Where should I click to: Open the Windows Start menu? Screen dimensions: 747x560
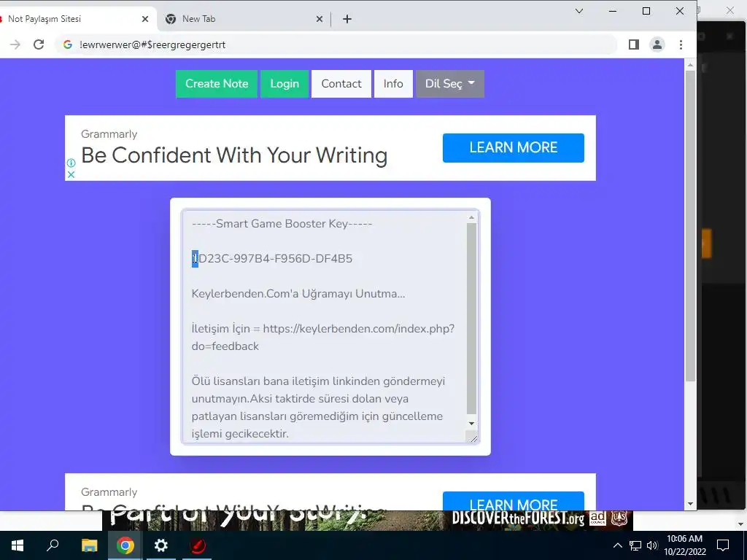pyautogui.click(x=18, y=545)
